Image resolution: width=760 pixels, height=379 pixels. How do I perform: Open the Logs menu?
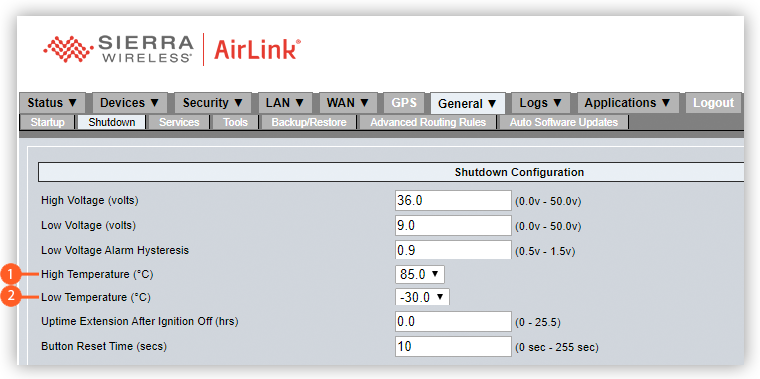tap(541, 103)
